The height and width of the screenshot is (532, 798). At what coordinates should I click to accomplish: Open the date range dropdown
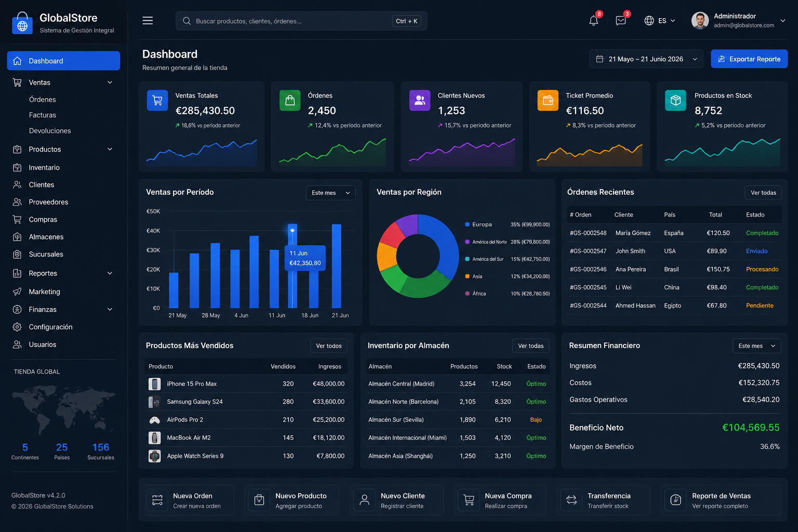click(646, 59)
